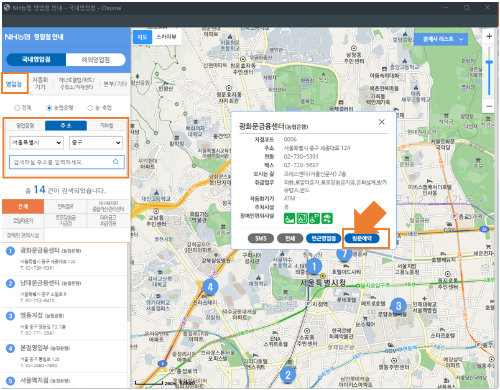Click the NH농협 영업점 안내 header title
Viewport: 500px width, 390px height.
click(34, 37)
